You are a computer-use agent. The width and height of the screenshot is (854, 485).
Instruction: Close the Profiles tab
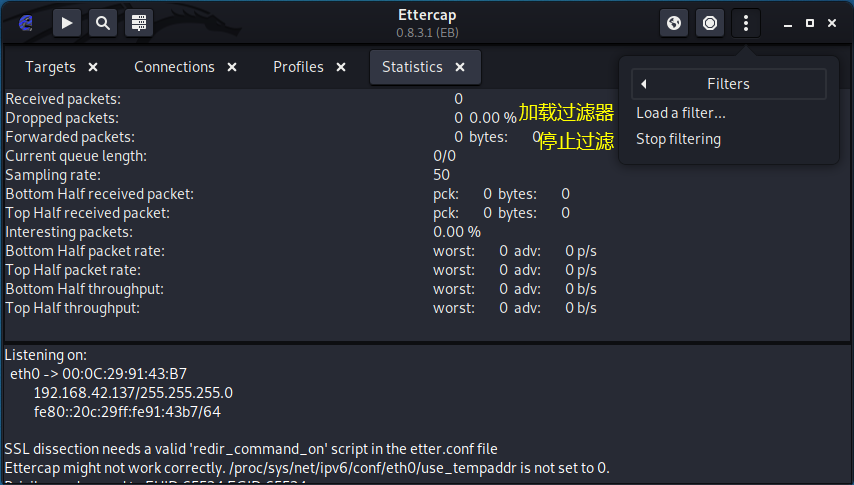(341, 67)
